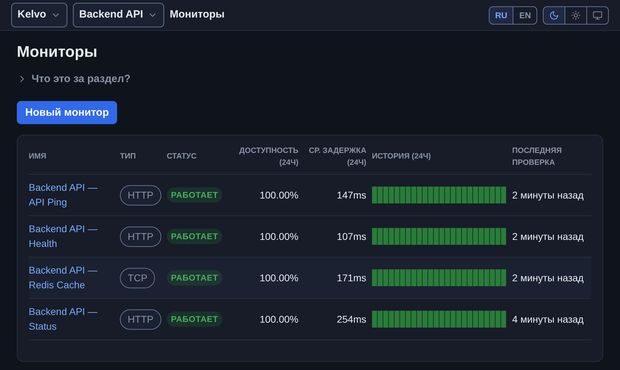Image resolution: width=620 pixels, height=370 pixels.
Task: Click ПОСЛЕДНЯЯ ПРОВЕРКА column header
Action: point(537,156)
